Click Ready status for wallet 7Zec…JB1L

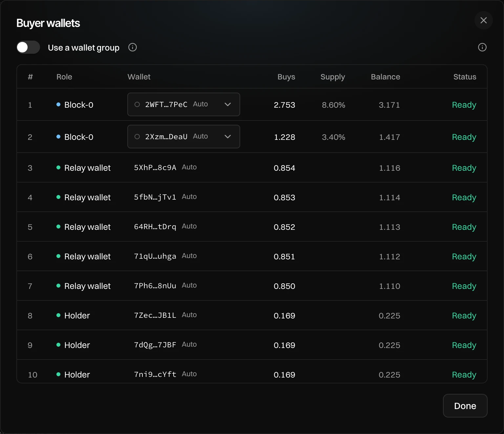point(464,316)
